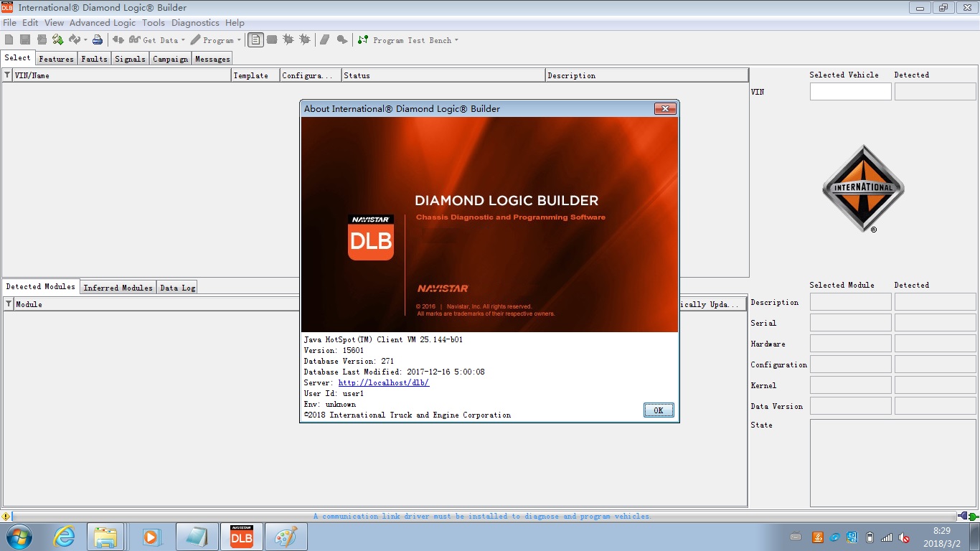
Task: Select the Inferred Modules tab
Action: pyautogui.click(x=118, y=288)
